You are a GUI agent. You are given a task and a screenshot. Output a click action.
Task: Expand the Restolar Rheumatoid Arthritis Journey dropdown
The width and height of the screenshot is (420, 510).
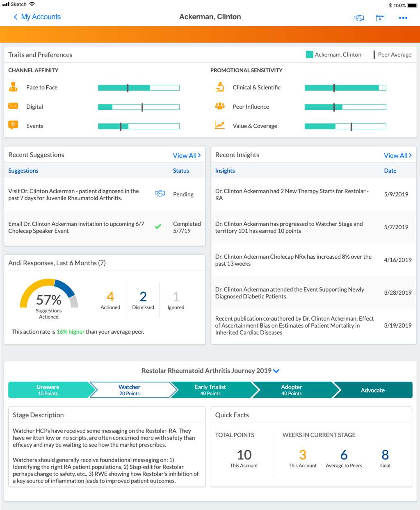pos(276,371)
